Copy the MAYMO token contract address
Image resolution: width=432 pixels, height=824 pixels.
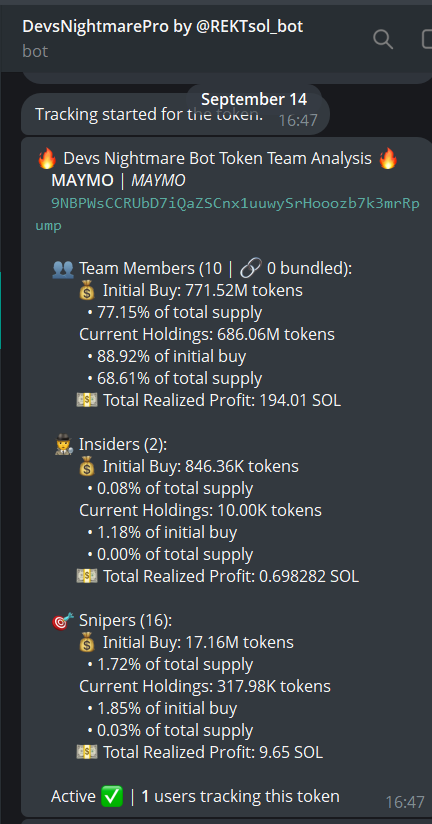point(228,215)
